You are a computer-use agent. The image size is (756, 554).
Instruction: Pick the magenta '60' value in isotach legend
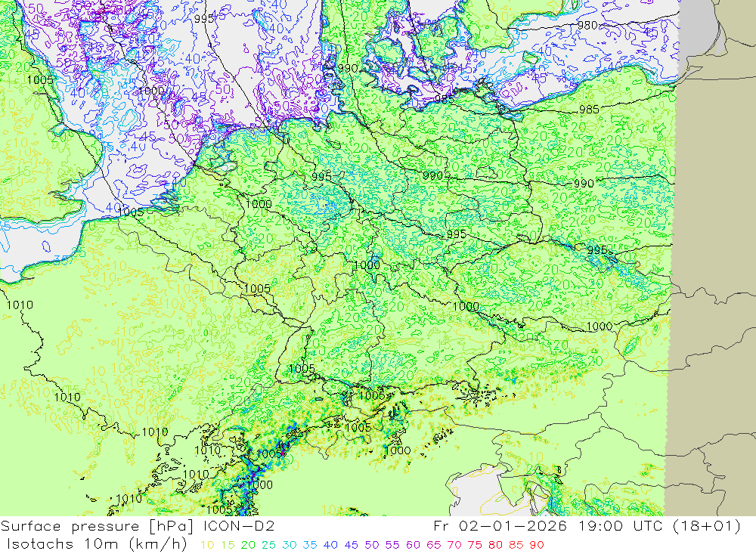coord(414,546)
